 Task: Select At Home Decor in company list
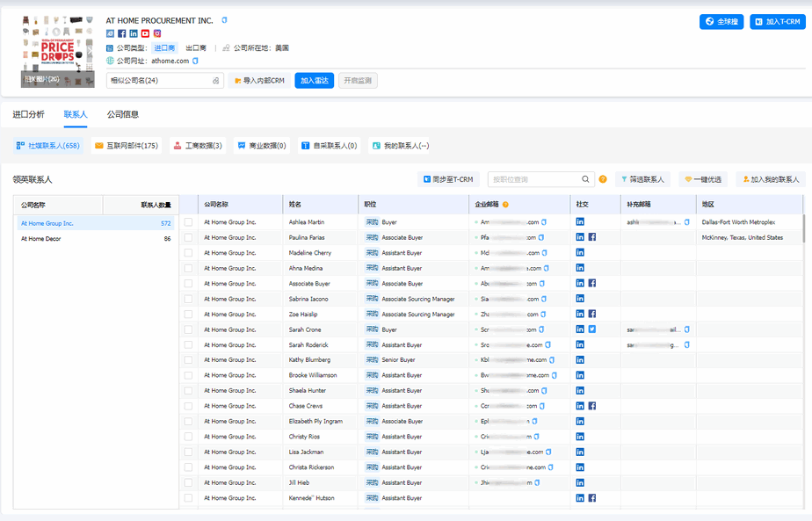pos(41,239)
